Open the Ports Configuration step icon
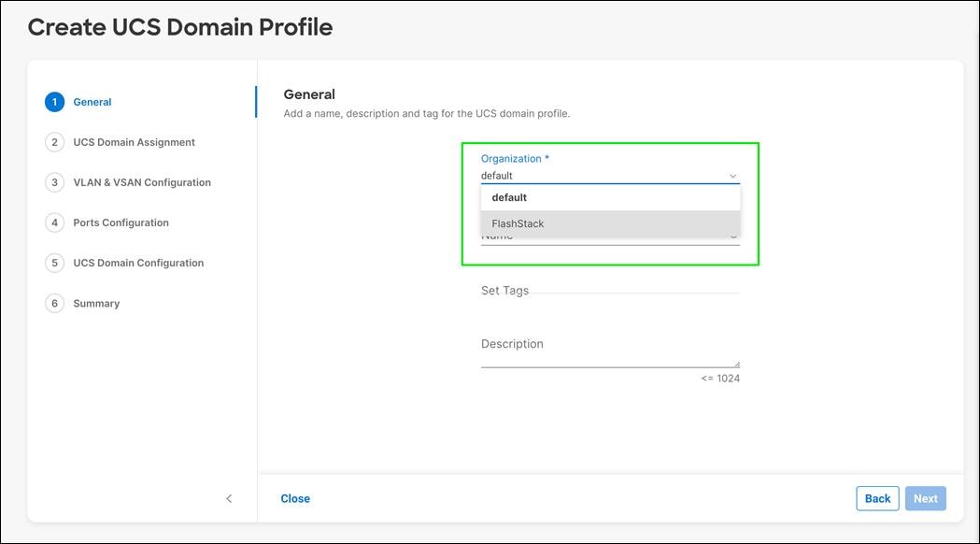Image resolution: width=980 pixels, height=544 pixels. (x=54, y=222)
